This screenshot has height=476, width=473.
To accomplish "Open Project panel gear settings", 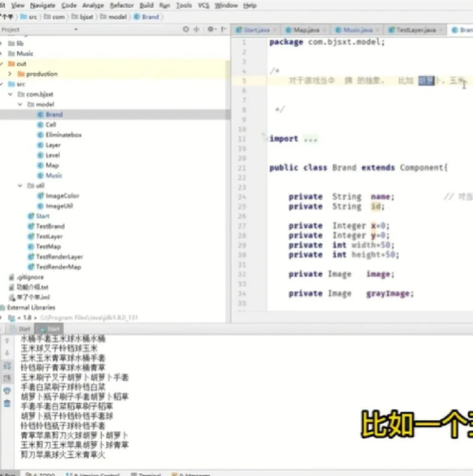I will pyautogui.click(x=212, y=29).
